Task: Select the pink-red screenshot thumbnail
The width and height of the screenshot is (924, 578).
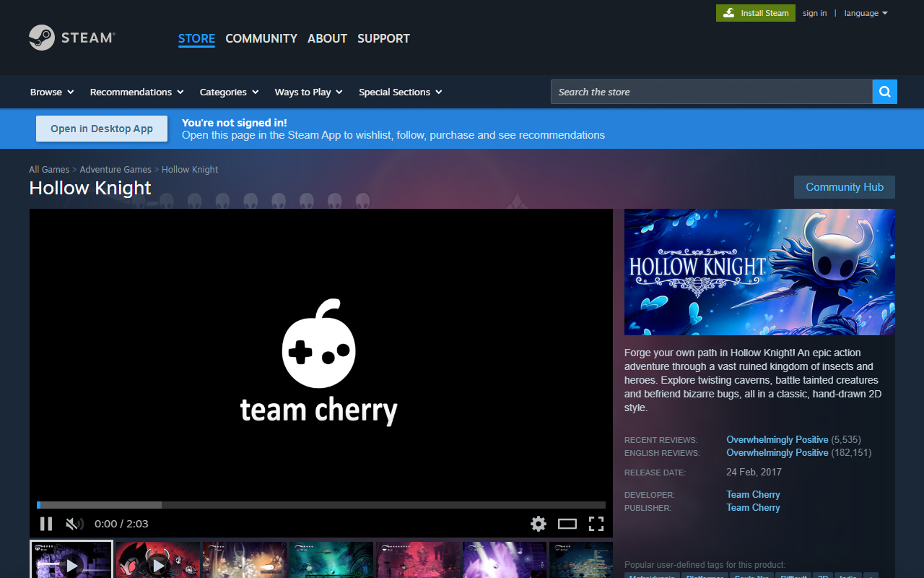Action: pos(418,560)
